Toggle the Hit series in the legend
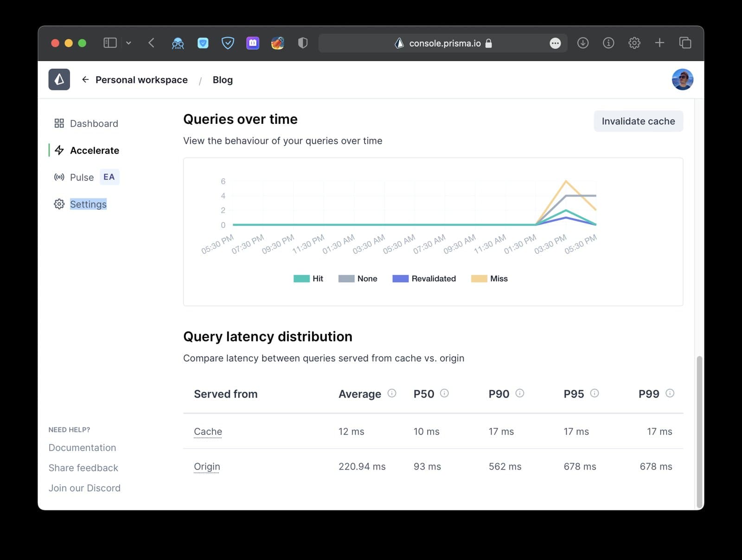This screenshot has height=560, width=742. (308, 278)
